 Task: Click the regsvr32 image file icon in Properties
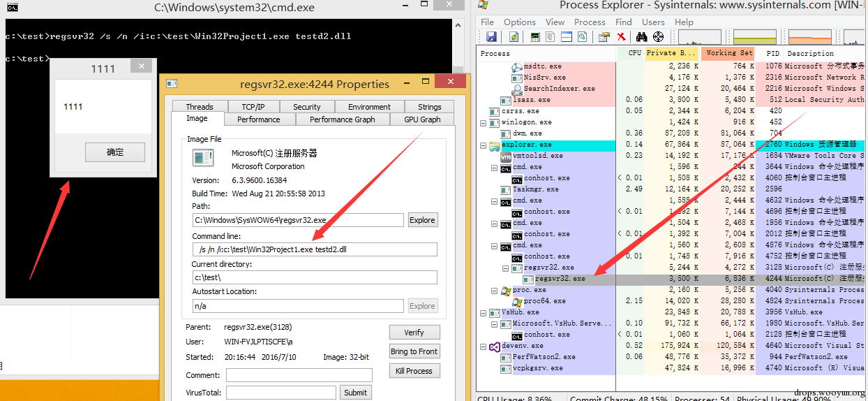203,159
